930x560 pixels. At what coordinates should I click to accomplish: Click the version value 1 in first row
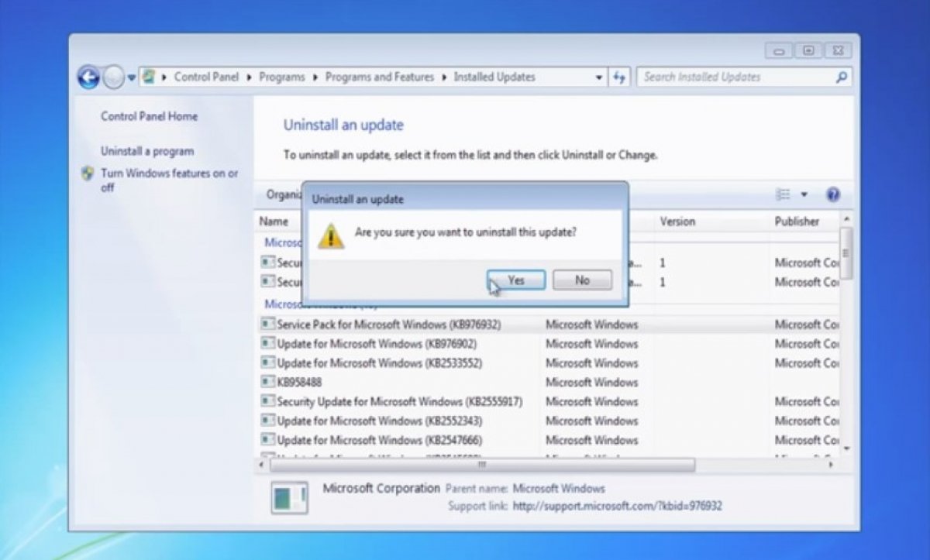pos(663,263)
